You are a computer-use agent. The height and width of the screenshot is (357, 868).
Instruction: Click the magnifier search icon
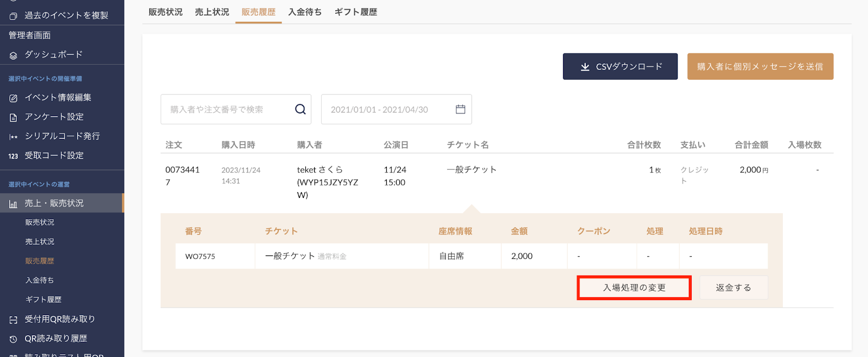[x=300, y=109]
